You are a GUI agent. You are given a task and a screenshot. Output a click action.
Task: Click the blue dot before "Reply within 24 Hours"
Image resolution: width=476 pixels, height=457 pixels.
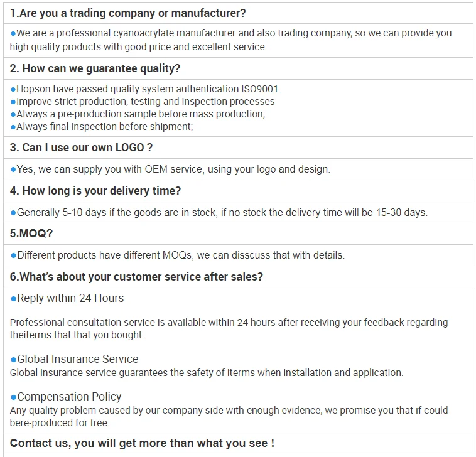click(13, 299)
